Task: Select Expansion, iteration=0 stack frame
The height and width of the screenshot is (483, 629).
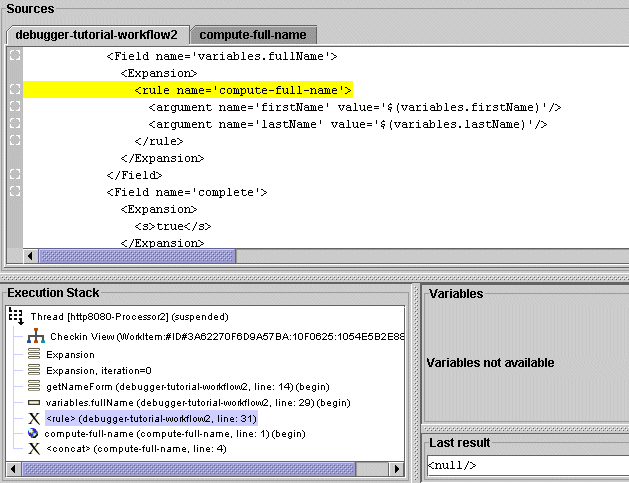Action: click(x=99, y=371)
